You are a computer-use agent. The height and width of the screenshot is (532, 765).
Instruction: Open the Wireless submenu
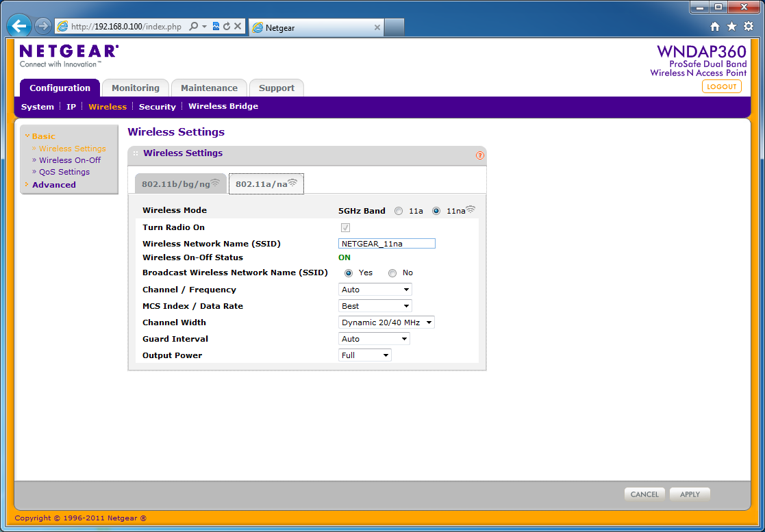pyautogui.click(x=108, y=107)
